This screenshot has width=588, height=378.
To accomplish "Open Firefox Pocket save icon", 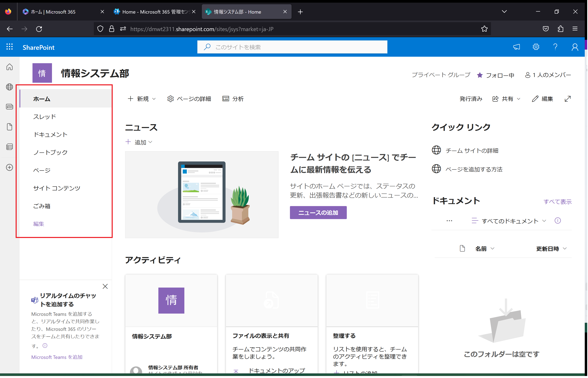I will (x=545, y=29).
